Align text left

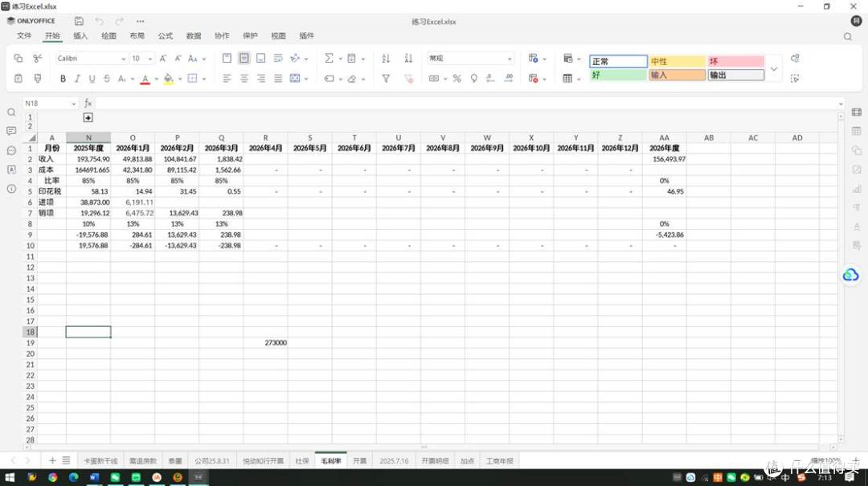[x=227, y=79]
